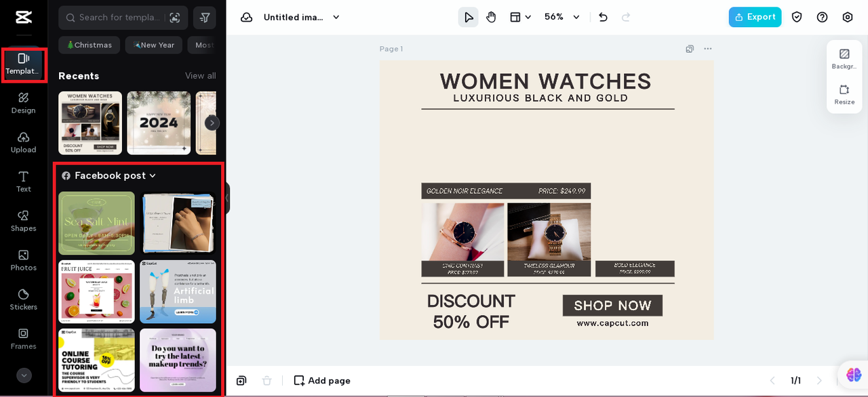This screenshot has height=397, width=868.
Task: Open the Resize panel on right
Action: coord(844,95)
